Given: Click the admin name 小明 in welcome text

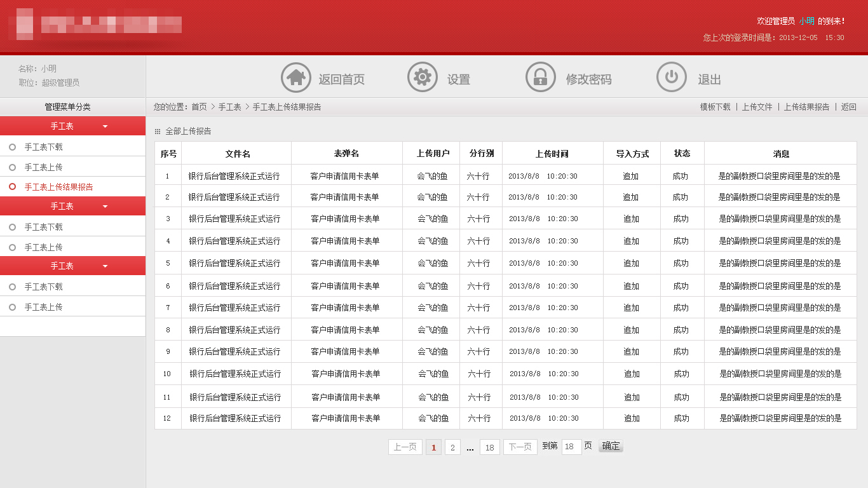Looking at the screenshot, I should coord(806,21).
